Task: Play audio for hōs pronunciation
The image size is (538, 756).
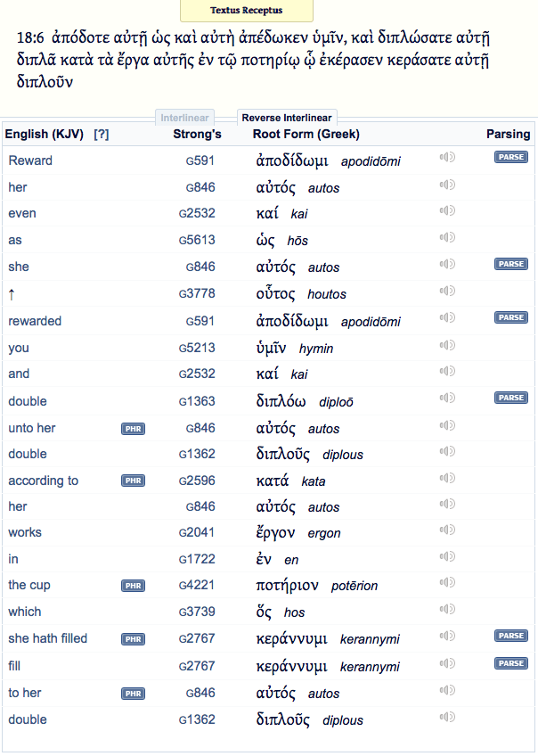Action: (447, 238)
